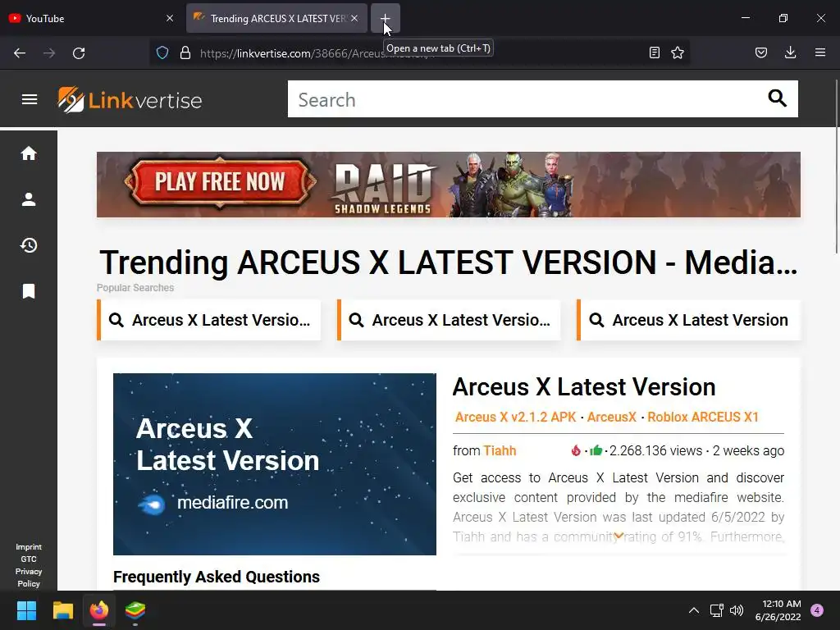Show hidden system tray icons
Screen dimensions: 840x630
pos(694,610)
